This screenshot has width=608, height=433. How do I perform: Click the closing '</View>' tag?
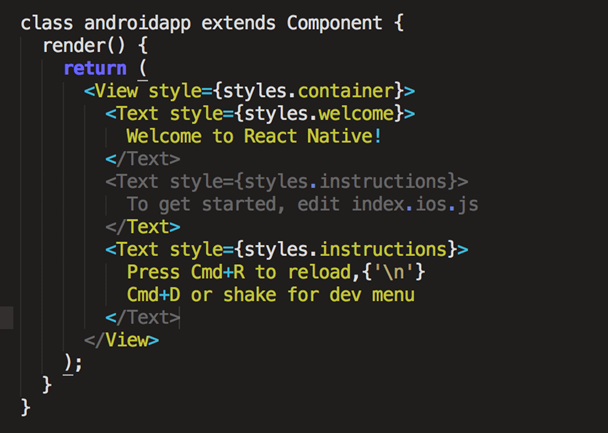pos(122,340)
